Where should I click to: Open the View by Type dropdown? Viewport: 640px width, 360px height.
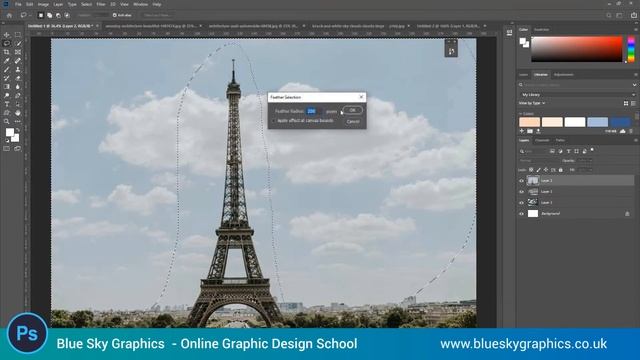tap(532, 103)
